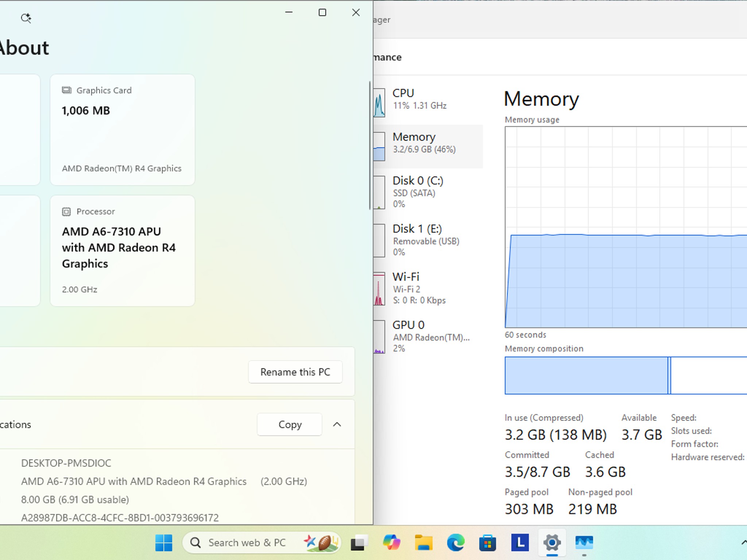This screenshot has width=747, height=560.
Task: Click the About page heading
Action: [24, 48]
